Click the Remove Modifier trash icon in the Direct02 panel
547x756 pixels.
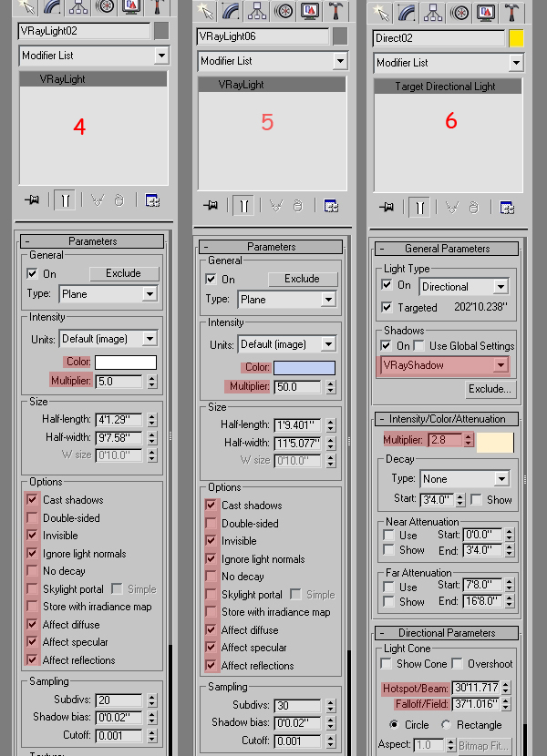pyautogui.click(x=475, y=207)
